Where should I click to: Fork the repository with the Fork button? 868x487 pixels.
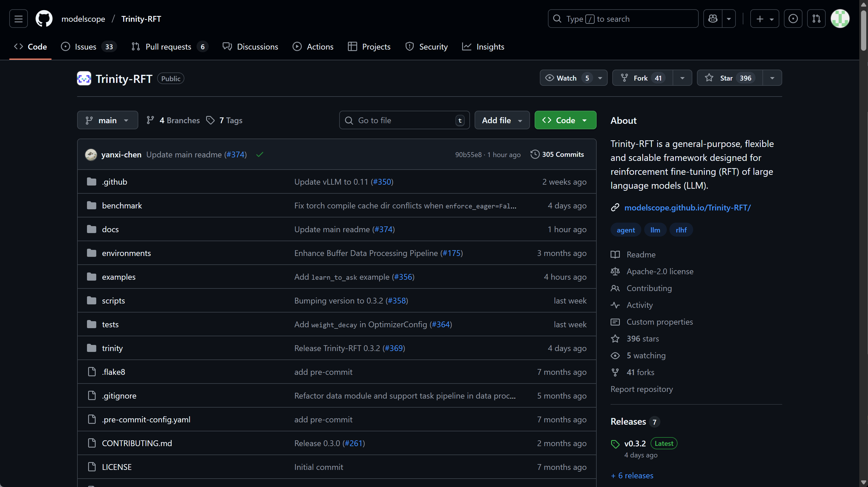pos(642,78)
